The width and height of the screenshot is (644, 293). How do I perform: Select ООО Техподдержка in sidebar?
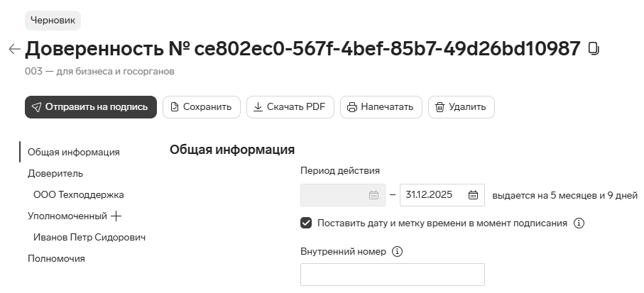point(78,195)
